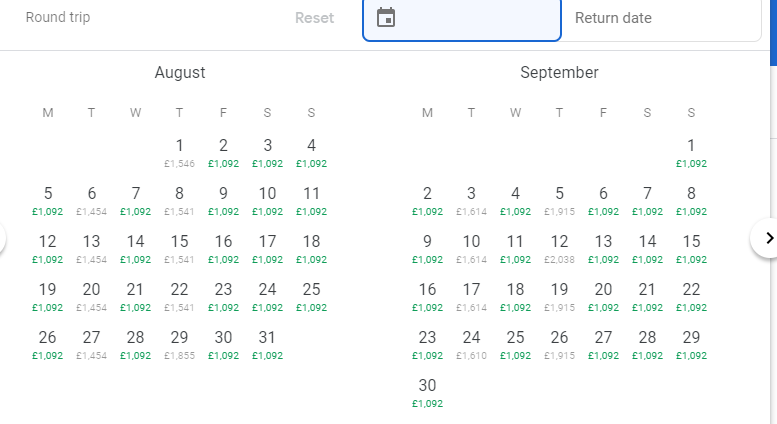
Task: Click the Return date field
Action: (660, 18)
